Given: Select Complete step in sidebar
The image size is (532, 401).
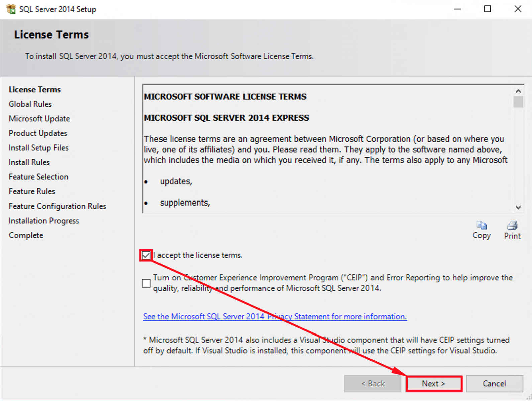Looking at the screenshot, I should [26, 235].
